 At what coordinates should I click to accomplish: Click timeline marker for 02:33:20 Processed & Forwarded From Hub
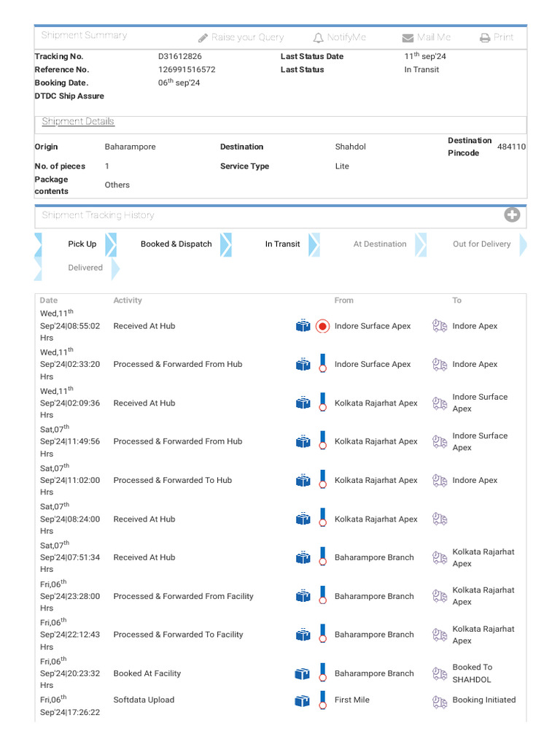coord(322,364)
